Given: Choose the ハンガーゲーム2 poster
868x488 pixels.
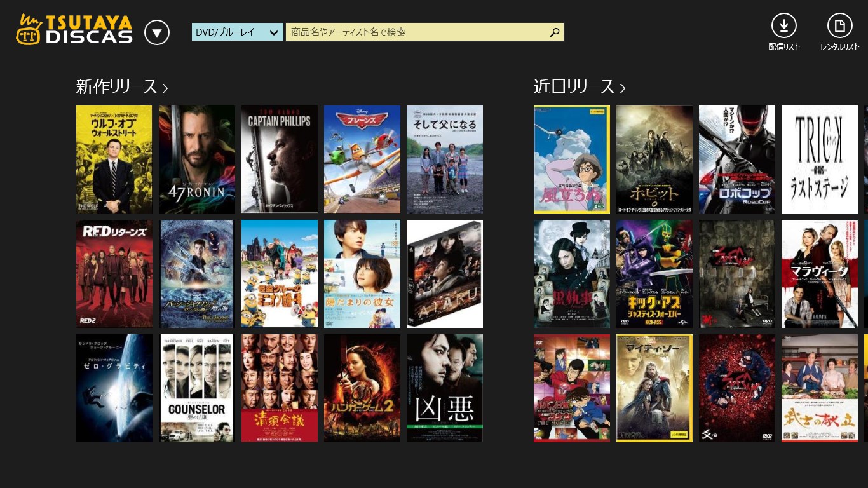Looking at the screenshot, I should (x=362, y=388).
